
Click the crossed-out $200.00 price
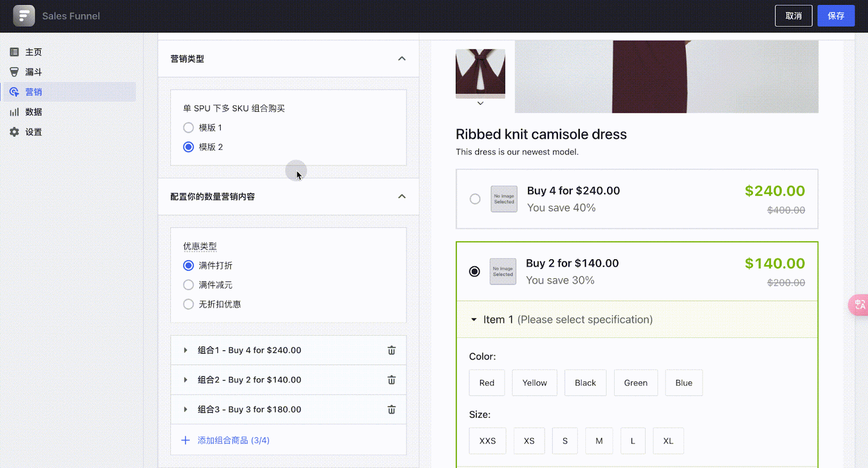(786, 283)
